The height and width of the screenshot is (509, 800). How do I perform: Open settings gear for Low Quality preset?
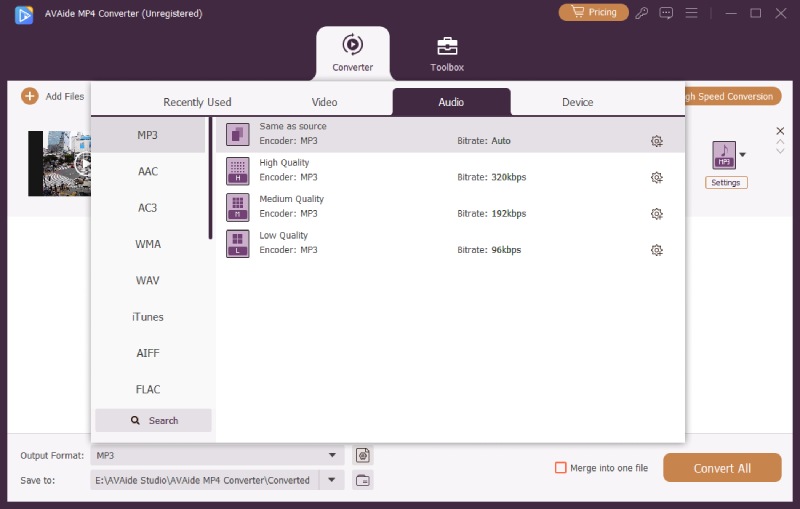pos(657,250)
